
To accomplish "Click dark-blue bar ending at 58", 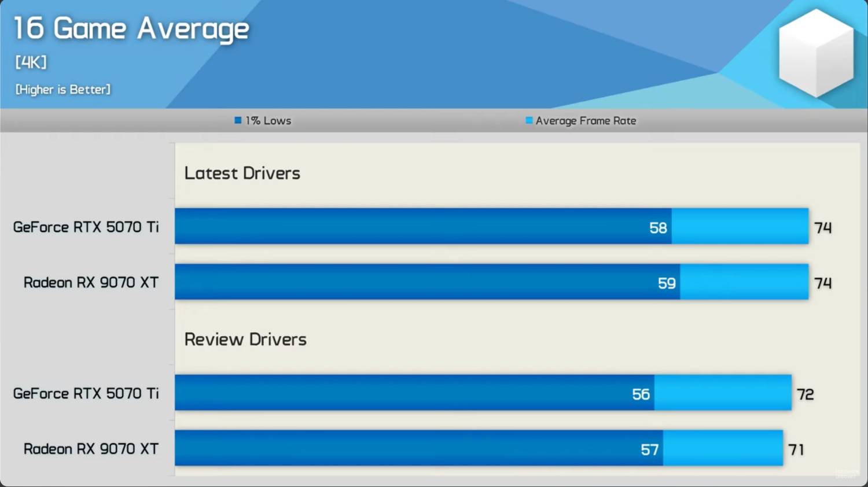I will 423,226.
